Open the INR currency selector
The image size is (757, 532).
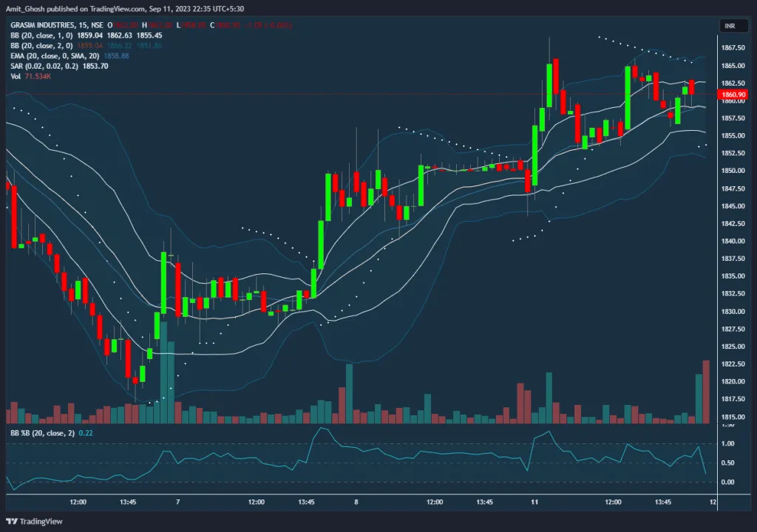pyautogui.click(x=728, y=27)
